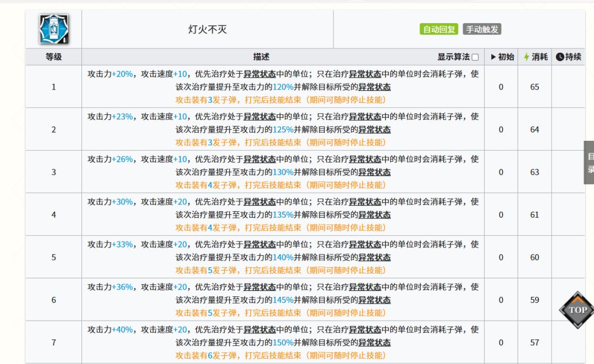The height and width of the screenshot is (364, 594).
Task: Click the +26% attack value in level 3
Action: [x=122, y=159]
